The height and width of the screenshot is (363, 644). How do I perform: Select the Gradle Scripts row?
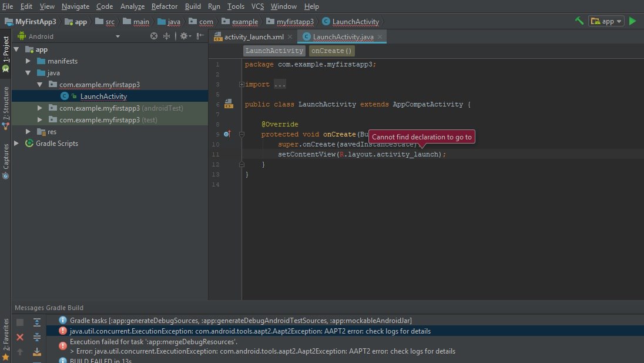pos(110,143)
